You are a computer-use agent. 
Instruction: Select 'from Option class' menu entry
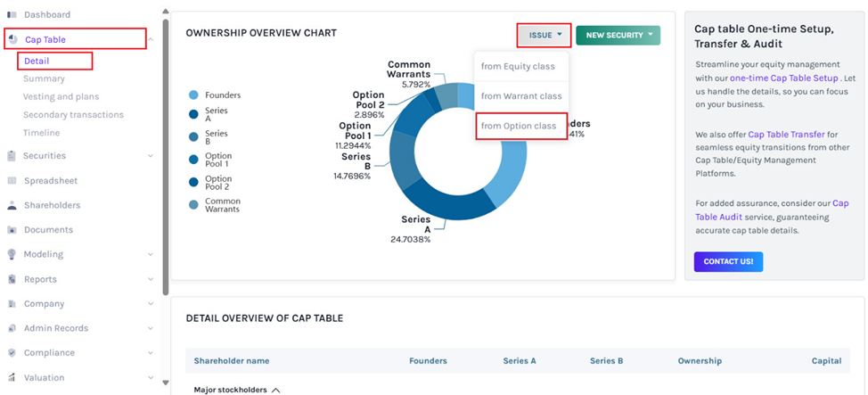(520, 126)
